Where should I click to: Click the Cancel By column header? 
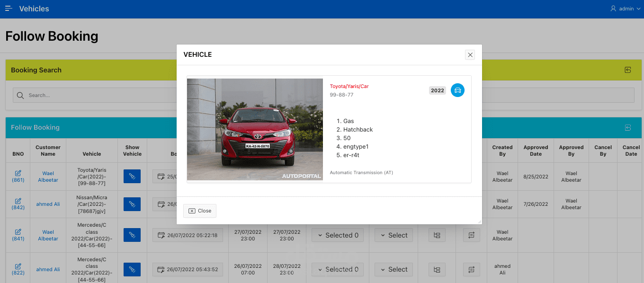pos(603,150)
